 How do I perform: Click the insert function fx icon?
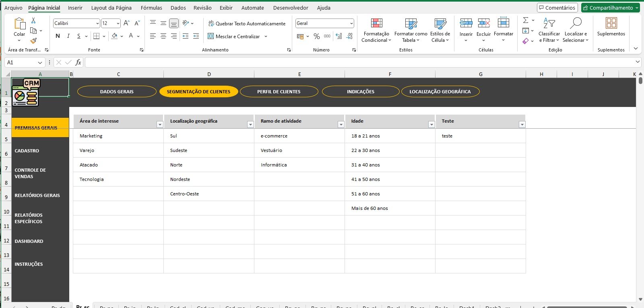pyautogui.click(x=78, y=62)
